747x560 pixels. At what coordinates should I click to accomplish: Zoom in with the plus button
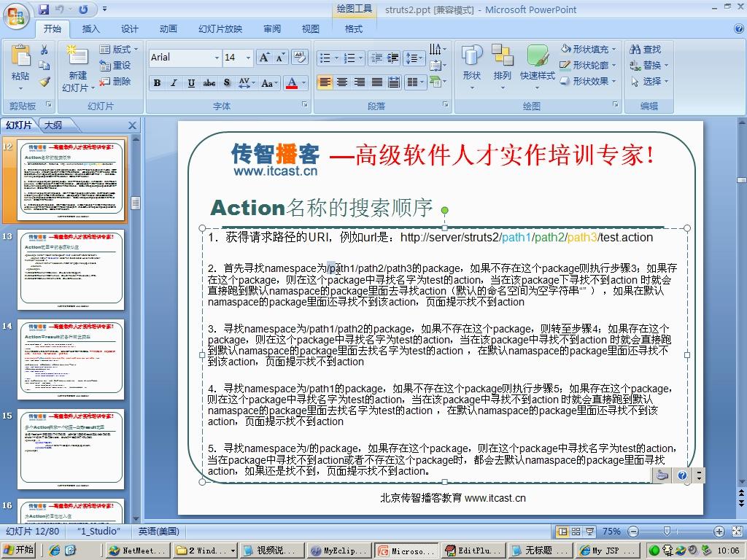tap(719, 532)
